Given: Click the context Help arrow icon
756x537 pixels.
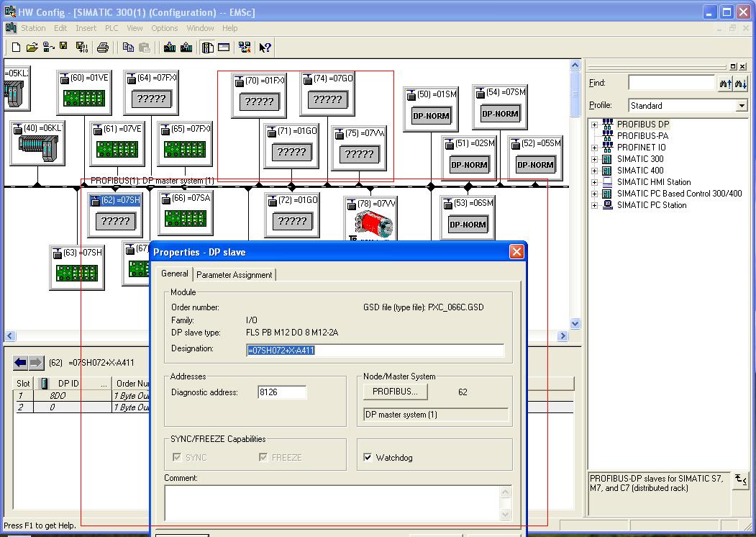Looking at the screenshot, I should pyautogui.click(x=265, y=48).
